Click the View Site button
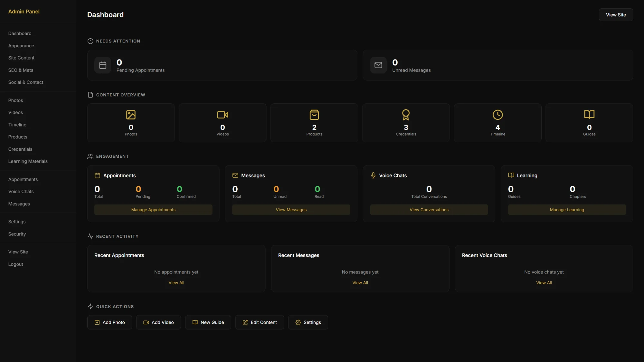 [615, 15]
